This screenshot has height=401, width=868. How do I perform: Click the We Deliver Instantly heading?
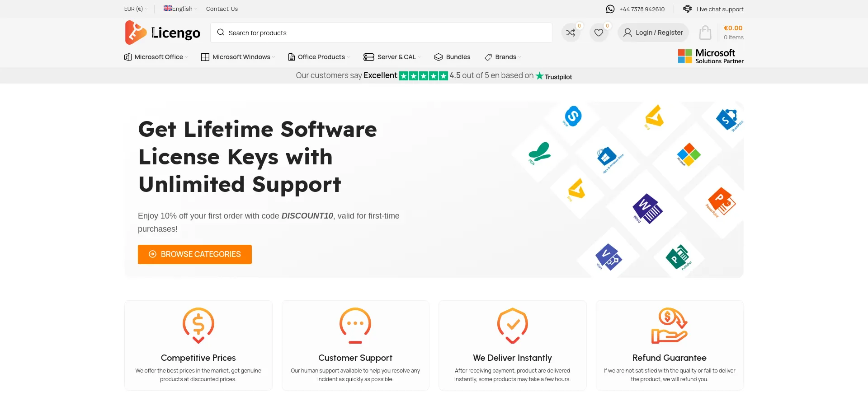[x=513, y=358]
